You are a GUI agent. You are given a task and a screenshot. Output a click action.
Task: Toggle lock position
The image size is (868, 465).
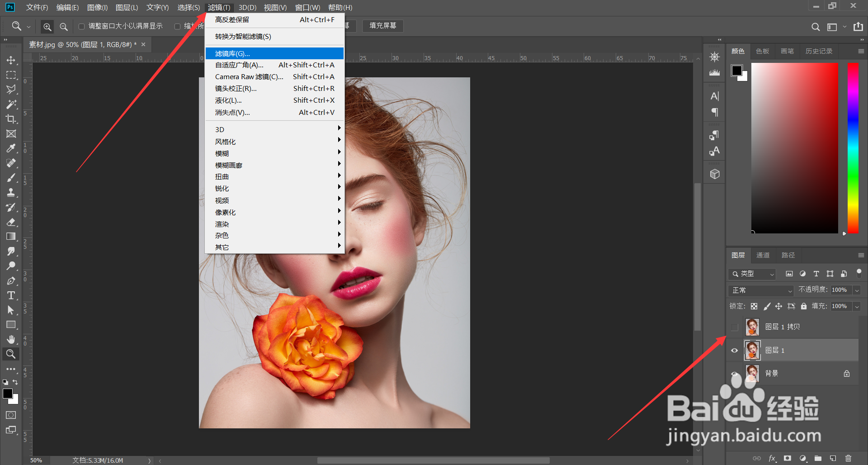pos(778,306)
